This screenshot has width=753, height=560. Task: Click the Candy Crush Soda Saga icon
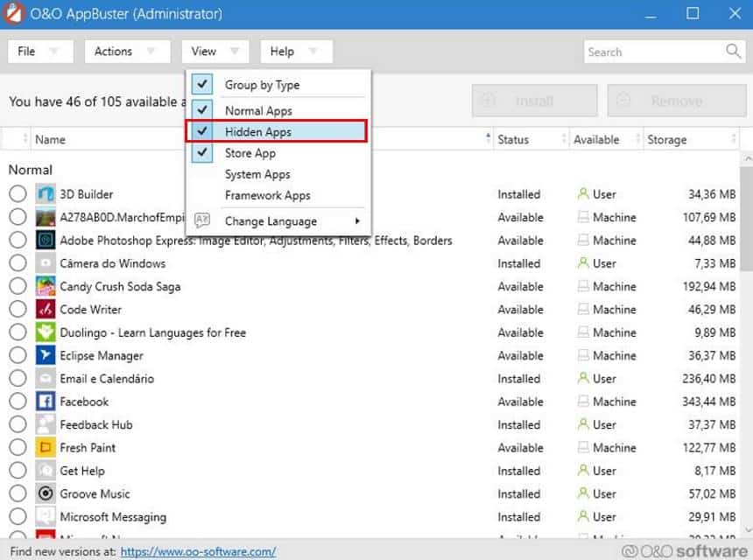point(46,286)
